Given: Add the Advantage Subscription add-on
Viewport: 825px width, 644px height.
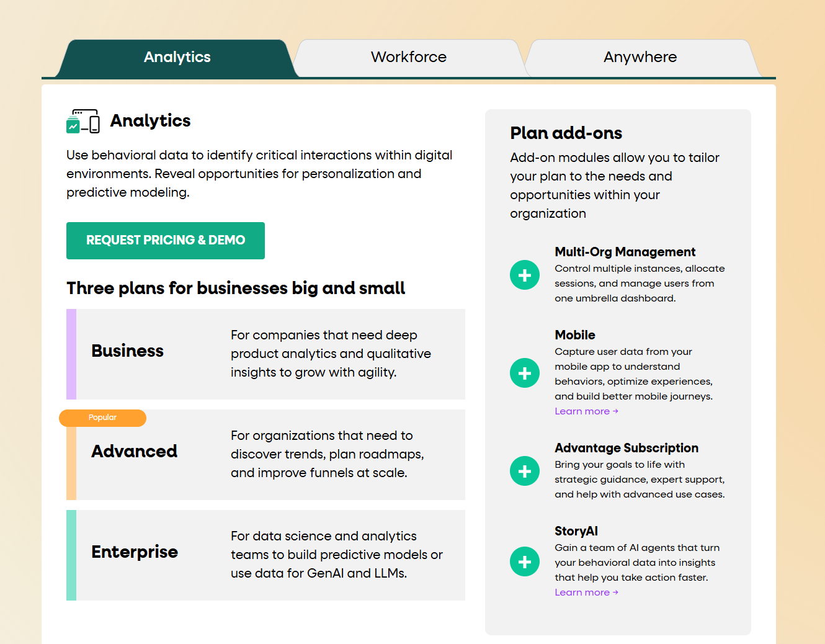Looking at the screenshot, I should (x=525, y=471).
